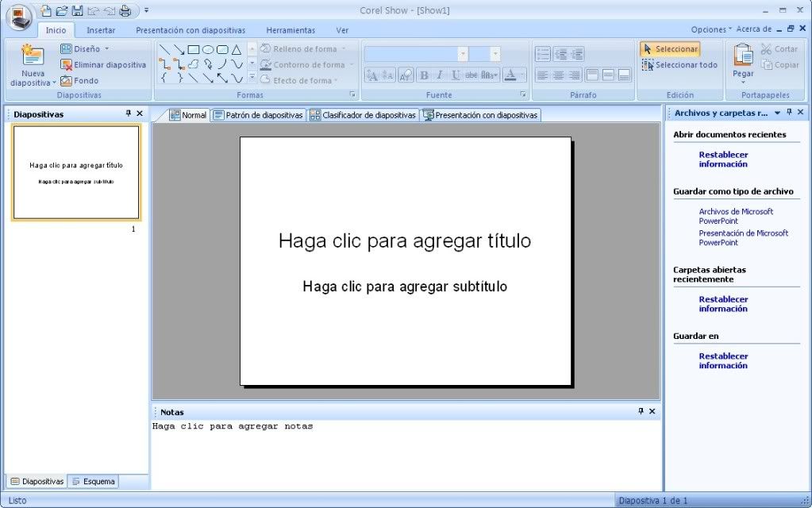Switch to the Insertar ribbon tab

point(101,30)
